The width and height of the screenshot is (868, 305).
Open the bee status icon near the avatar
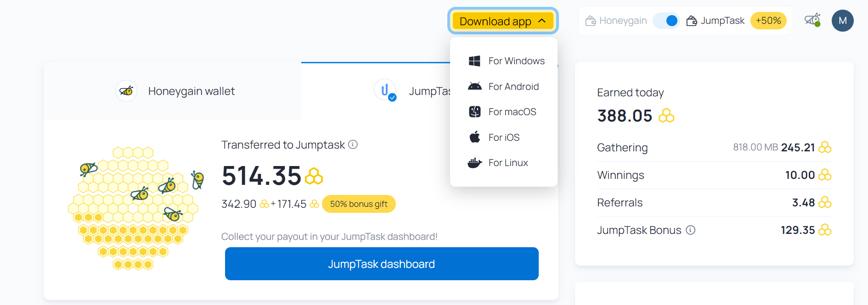tap(812, 20)
